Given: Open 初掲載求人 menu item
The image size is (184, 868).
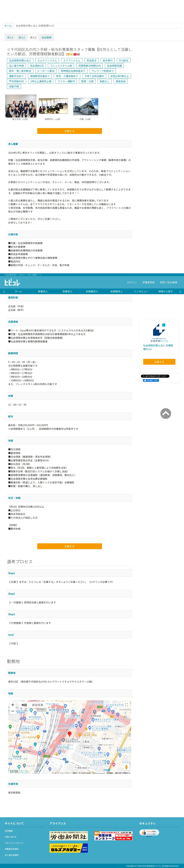Looking at the screenshot, I should [x=92, y=291].
